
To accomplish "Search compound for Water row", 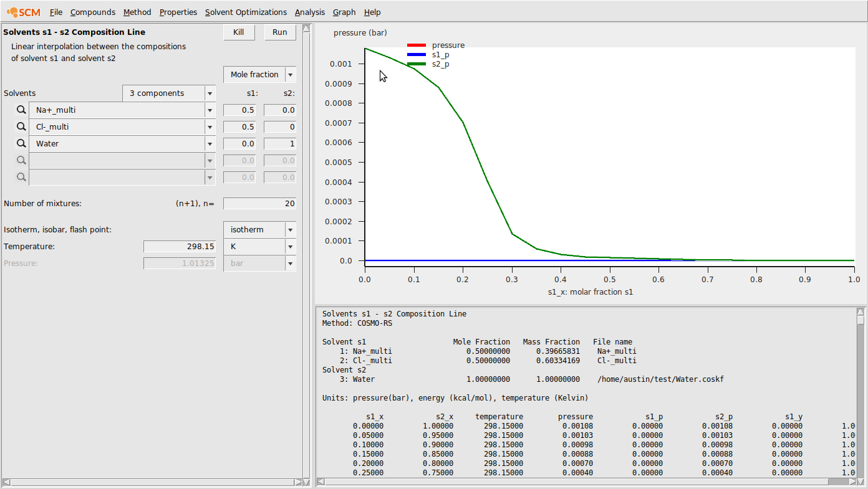I will click(21, 143).
